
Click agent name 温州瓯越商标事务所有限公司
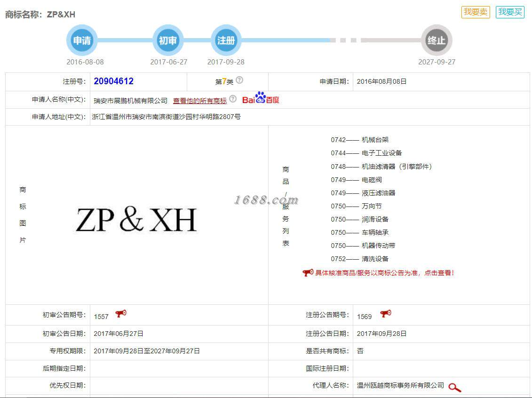click(400, 385)
